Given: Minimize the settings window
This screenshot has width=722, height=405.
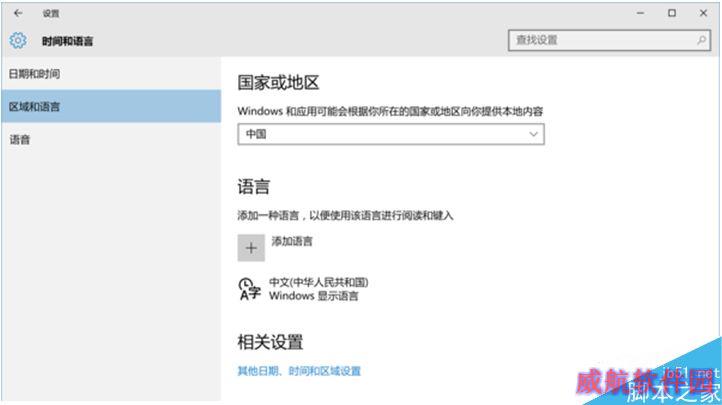Looking at the screenshot, I should coord(640,13).
